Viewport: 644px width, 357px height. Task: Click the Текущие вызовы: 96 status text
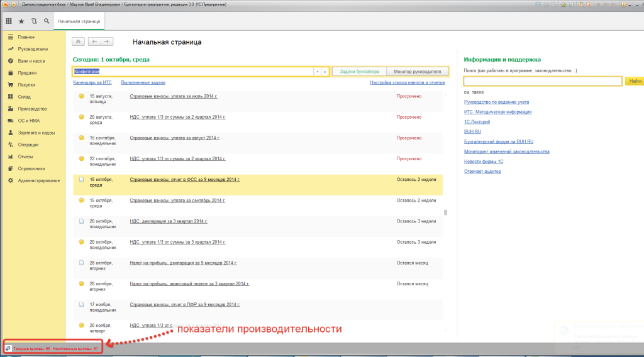(31, 349)
